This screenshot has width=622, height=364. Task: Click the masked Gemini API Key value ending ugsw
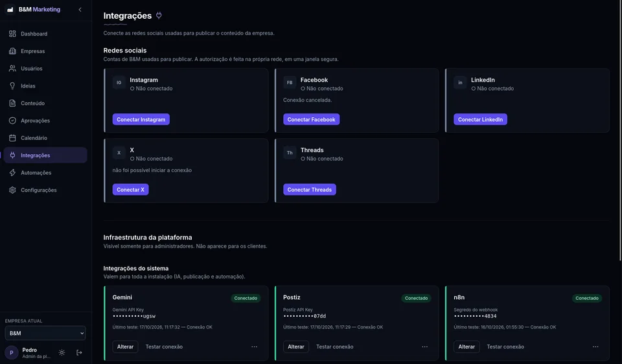(x=134, y=316)
